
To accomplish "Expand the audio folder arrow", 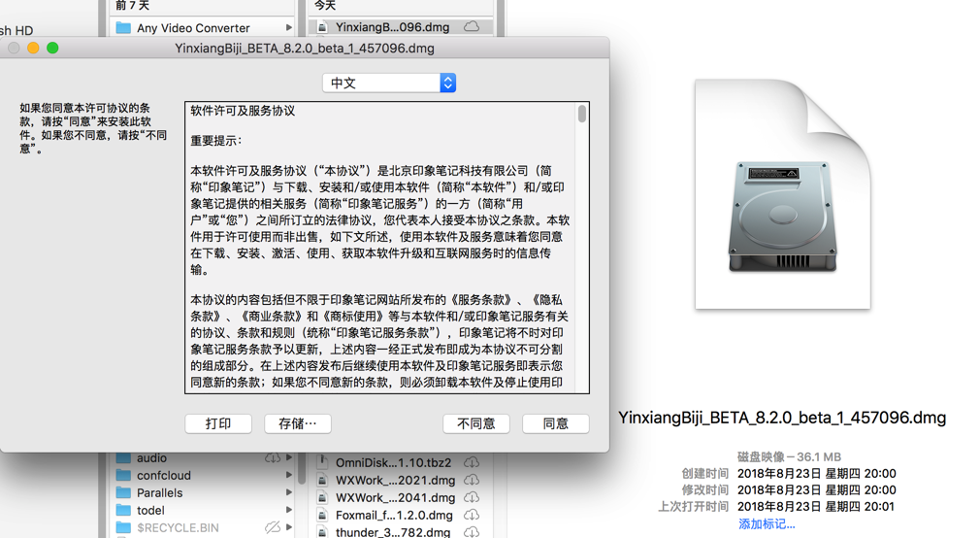I will [x=288, y=458].
